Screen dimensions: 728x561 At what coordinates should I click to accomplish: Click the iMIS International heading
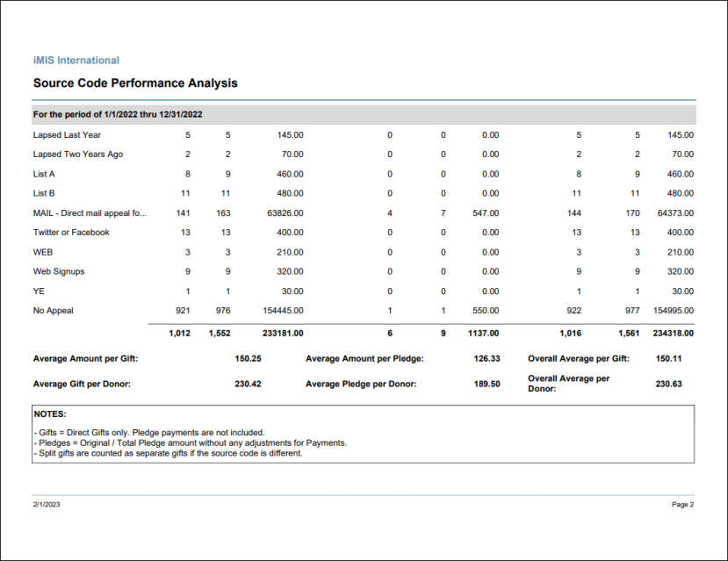(x=76, y=61)
